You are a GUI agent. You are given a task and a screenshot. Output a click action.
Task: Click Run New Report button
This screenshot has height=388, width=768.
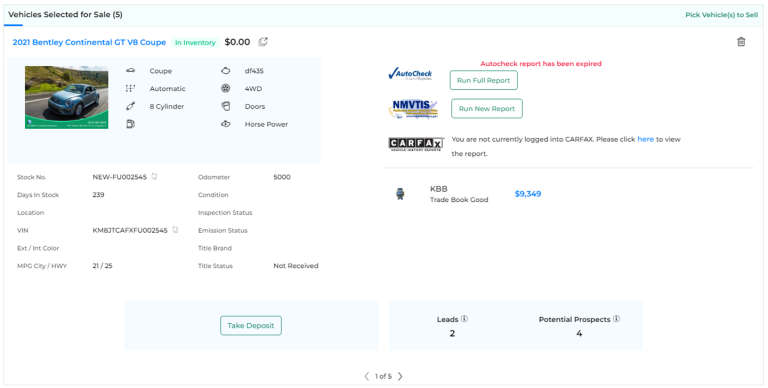[487, 109]
